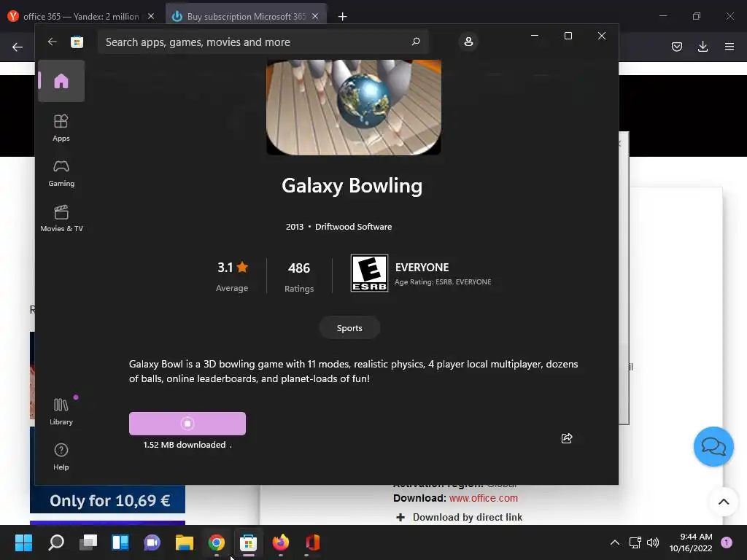747x560 pixels.
Task: Open the volume control in tray
Action: (x=653, y=542)
